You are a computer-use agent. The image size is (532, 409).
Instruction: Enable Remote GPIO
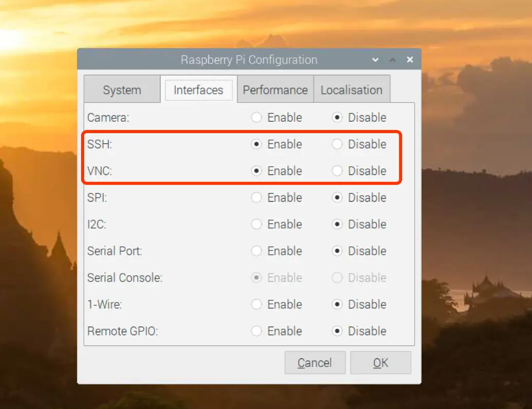pos(257,331)
